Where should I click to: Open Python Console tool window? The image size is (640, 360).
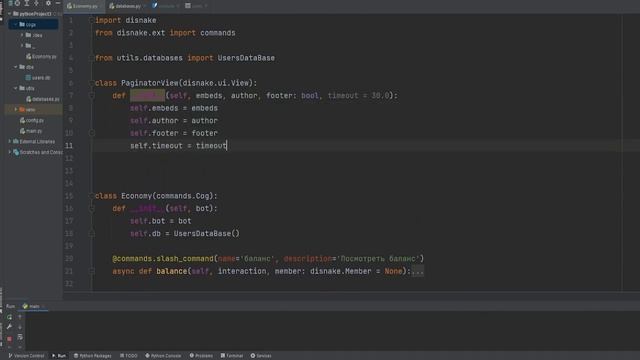pos(163,356)
